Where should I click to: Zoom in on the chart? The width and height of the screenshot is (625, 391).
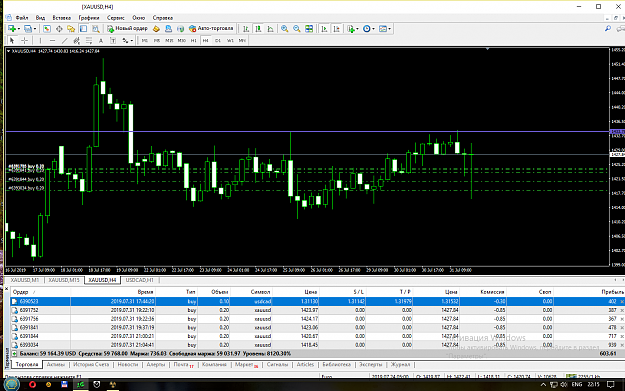pyautogui.click(x=285, y=29)
